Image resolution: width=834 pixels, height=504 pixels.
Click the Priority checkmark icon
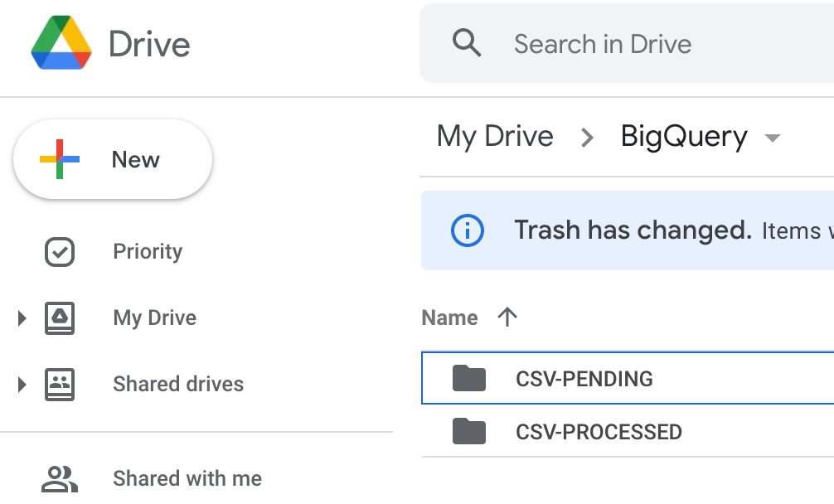(x=59, y=252)
